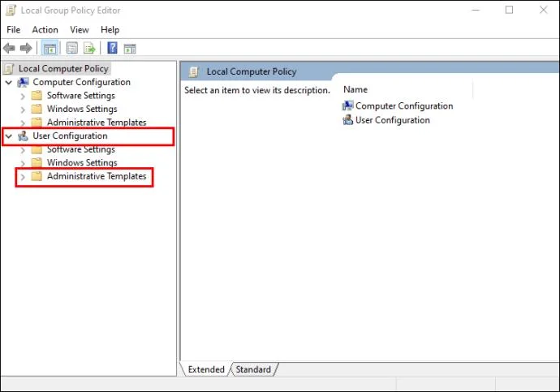Viewport: 560px width, 392px height.
Task: Close the Local Group Policy Editor window
Action: pyautogui.click(x=543, y=10)
